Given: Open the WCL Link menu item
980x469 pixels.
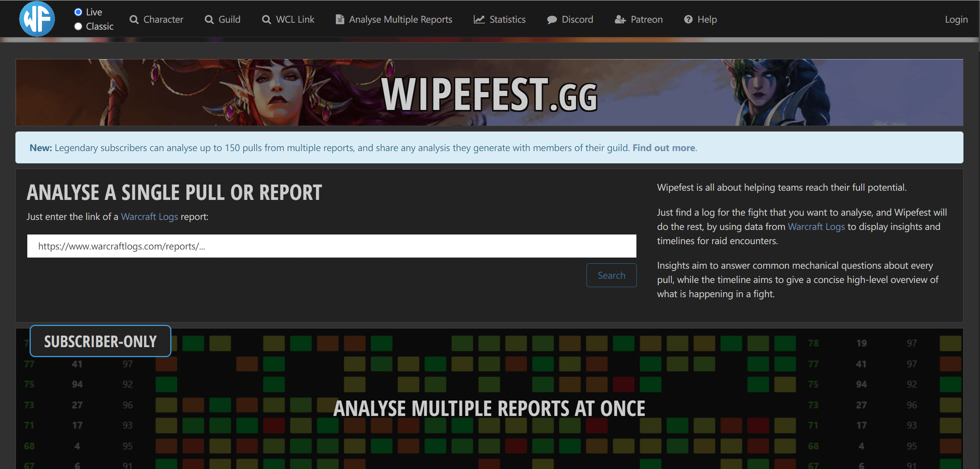Looking at the screenshot, I should [288, 20].
